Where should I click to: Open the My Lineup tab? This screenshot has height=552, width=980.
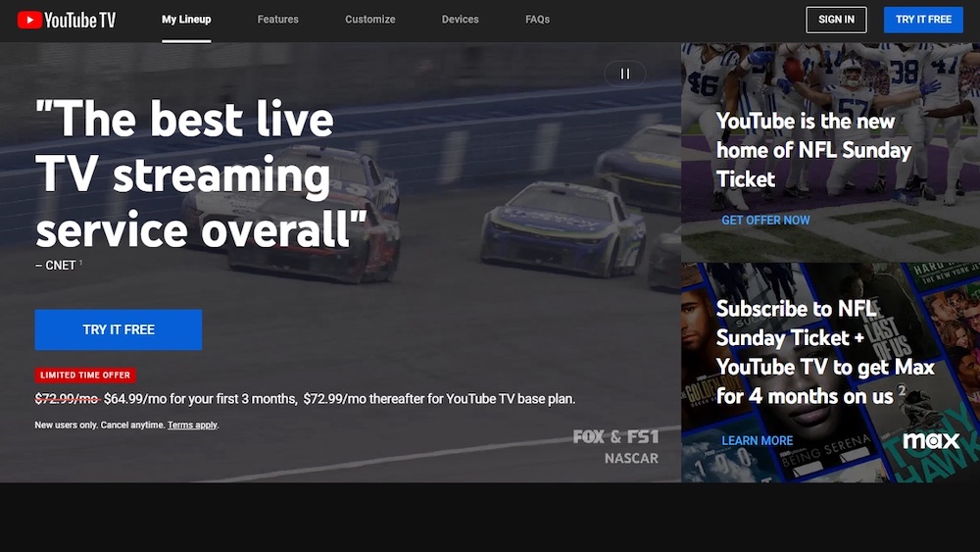[186, 20]
